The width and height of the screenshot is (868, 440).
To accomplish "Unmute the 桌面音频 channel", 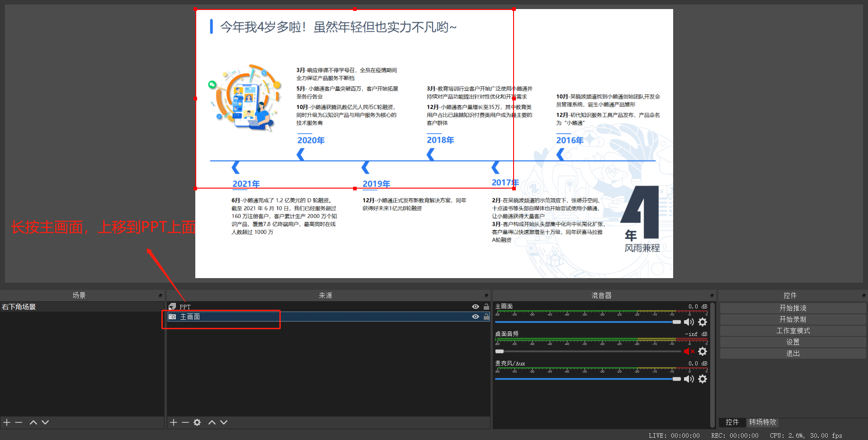I will pyautogui.click(x=689, y=351).
